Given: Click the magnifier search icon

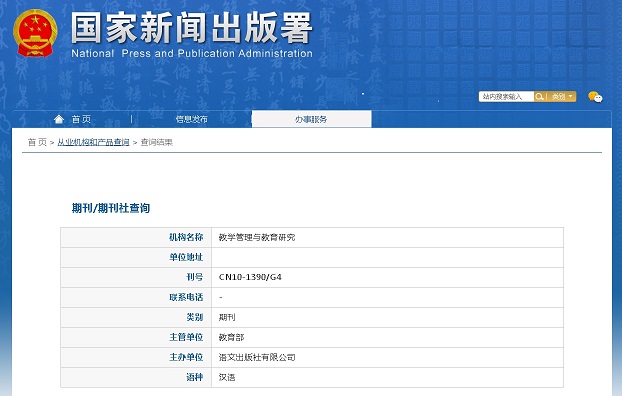Looking at the screenshot, I should [539, 96].
